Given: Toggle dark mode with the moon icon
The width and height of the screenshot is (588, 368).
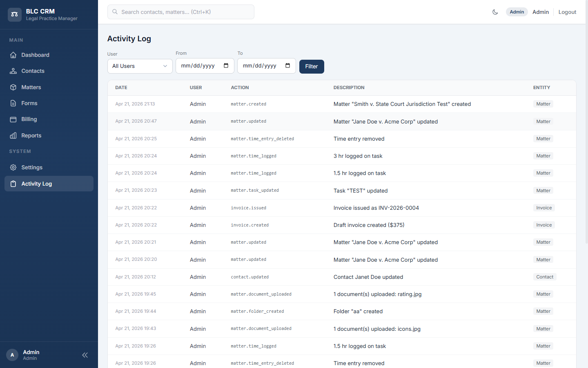Looking at the screenshot, I should 495,12.
